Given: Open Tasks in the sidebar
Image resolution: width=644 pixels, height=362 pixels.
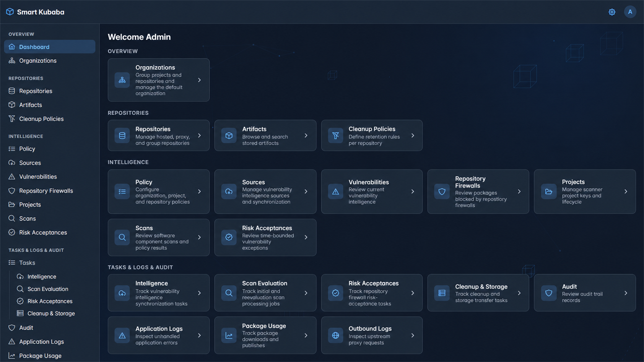Looking at the screenshot, I should pos(50,263).
